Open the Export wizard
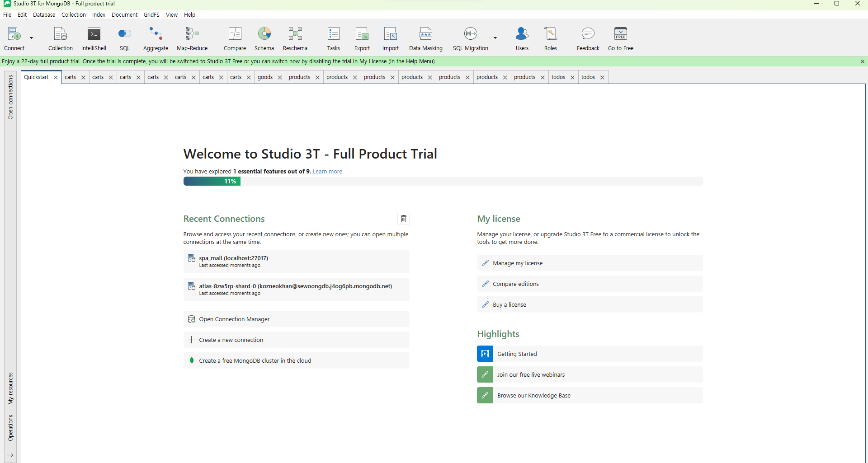Viewport: 868px width, 463px height. [362, 38]
